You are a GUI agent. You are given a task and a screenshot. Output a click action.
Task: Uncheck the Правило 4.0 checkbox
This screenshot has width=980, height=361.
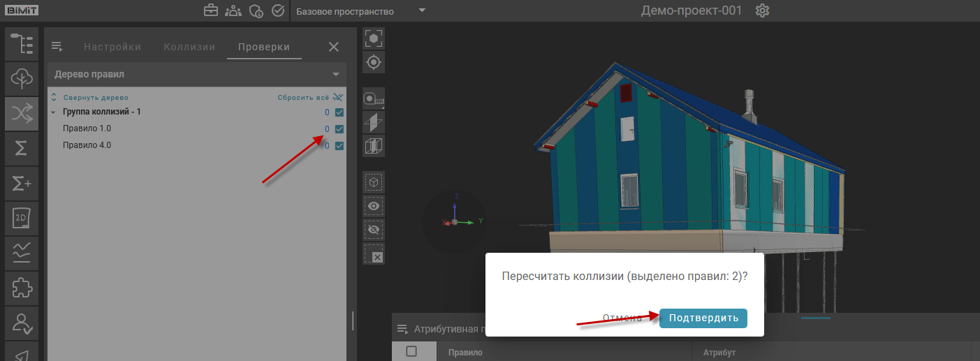(339, 146)
